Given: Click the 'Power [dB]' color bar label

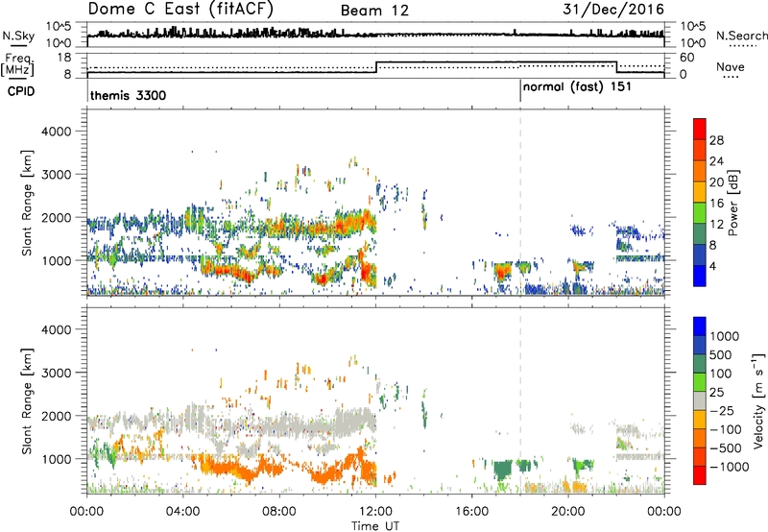Looking at the screenshot, I should point(732,203).
